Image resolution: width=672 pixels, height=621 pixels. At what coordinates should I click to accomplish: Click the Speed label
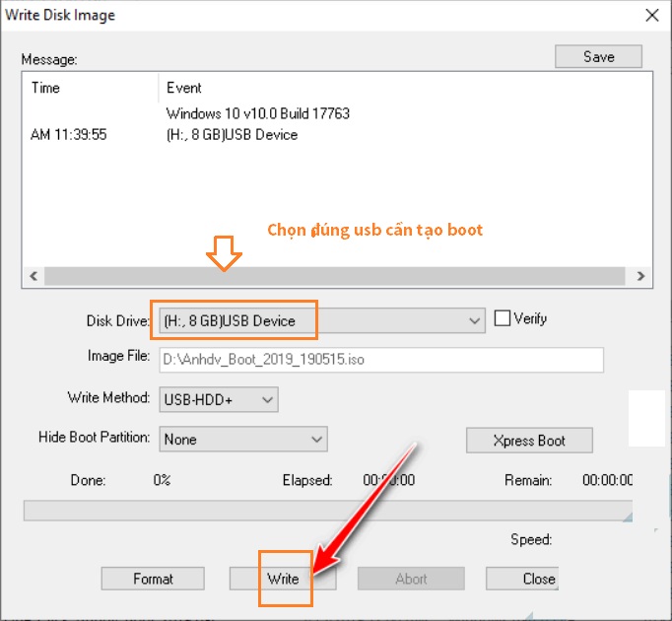pyautogui.click(x=531, y=539)
